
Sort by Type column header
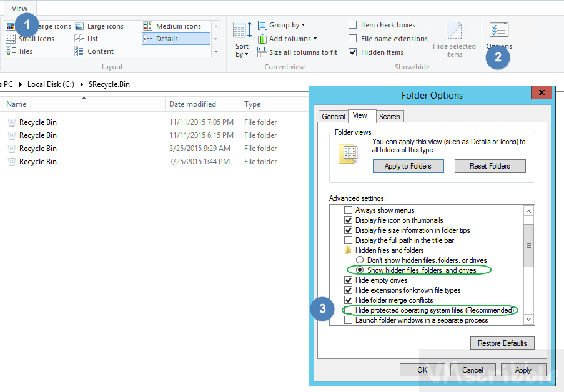[x=274, y=104]
